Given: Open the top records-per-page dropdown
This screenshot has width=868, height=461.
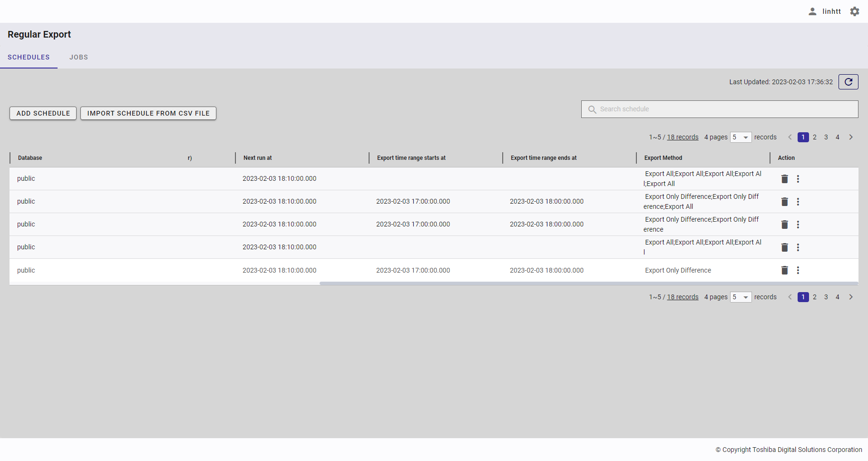Looking at the screenshot, I should pyautogui.click(x=741, y=137).
